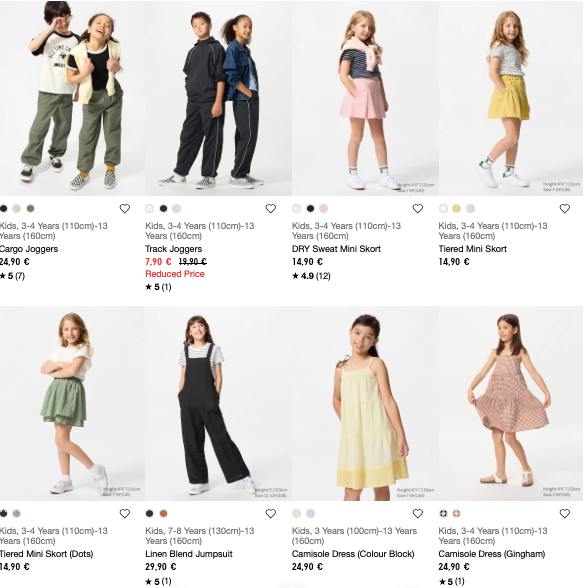
Task: Tap heart icon for Linen Blend Jumpsuit
Action: click(x=271, y=513)
